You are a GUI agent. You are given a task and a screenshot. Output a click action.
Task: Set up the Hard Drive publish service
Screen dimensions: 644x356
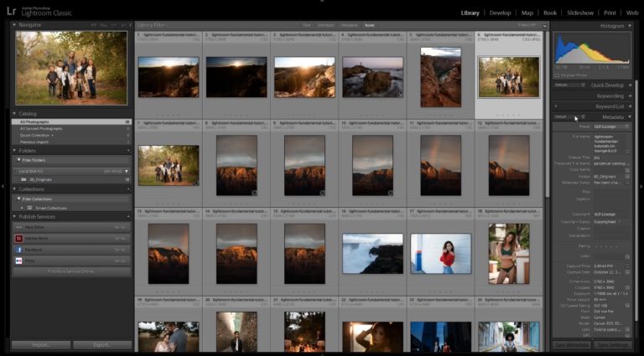[121, 227]
